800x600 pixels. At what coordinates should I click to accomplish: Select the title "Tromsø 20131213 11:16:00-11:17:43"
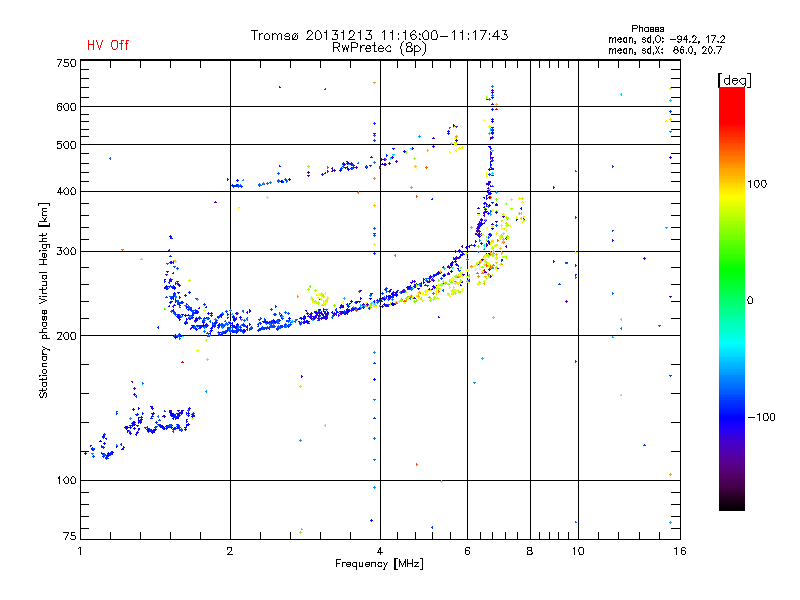pyautogui.click(x=379, y=35)
